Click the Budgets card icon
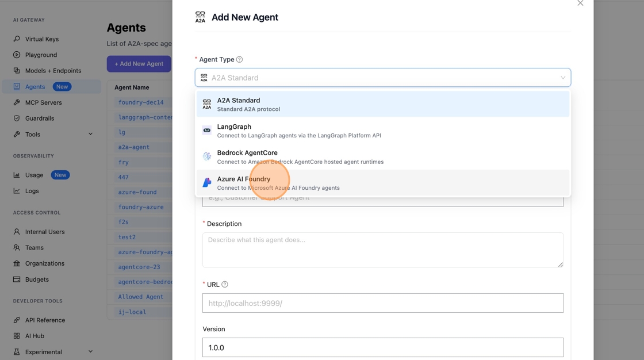The image size is (644, 360). (17, 279)
